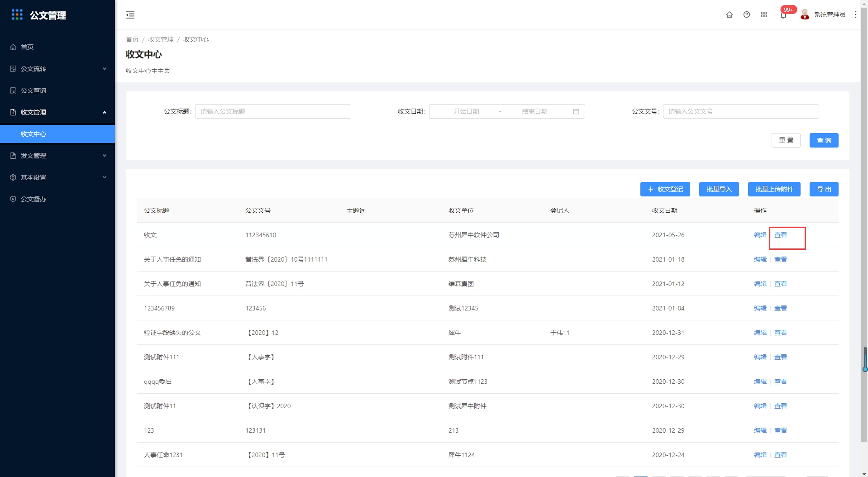Image resolution: width=868 pixels, height=477 pixels.
Task: Click the 公文查询 sidebar icon
Action: click(x=13, y=91)
